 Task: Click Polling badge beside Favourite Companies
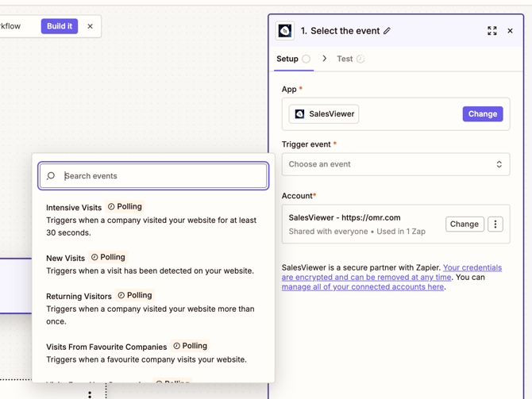pos(190,346)
